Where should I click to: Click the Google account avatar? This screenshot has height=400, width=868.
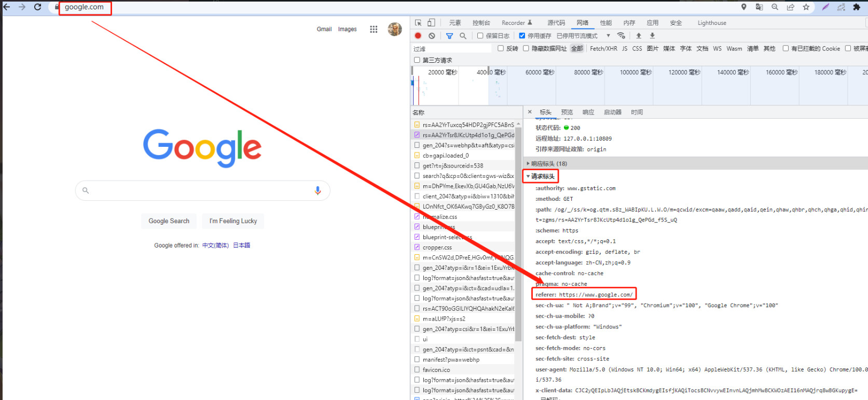coord(395,29)
